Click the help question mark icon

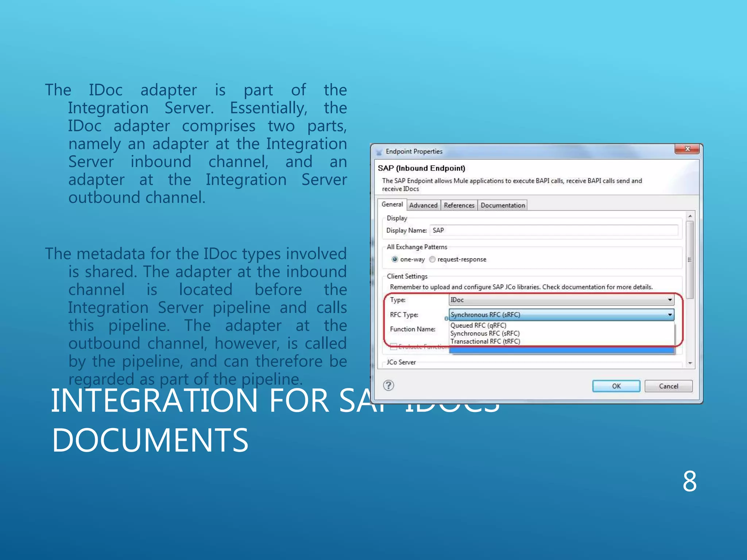click(388, 385)
